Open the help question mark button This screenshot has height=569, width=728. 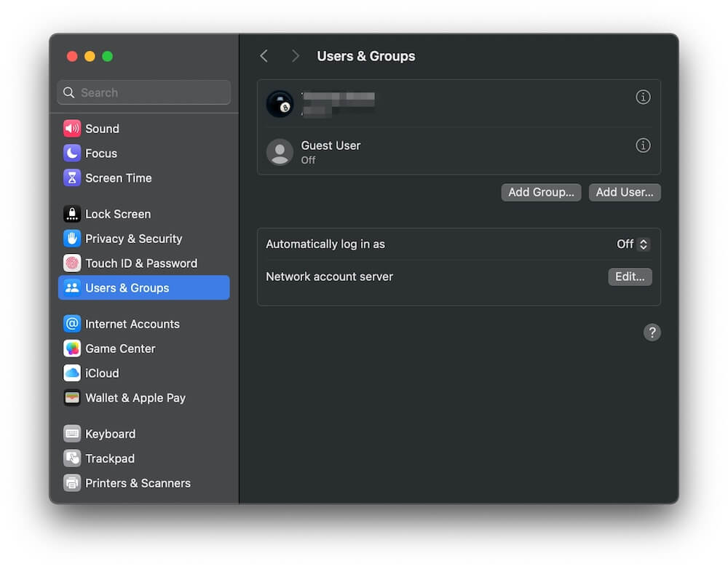pyautogui.click(x=652, y=333)
